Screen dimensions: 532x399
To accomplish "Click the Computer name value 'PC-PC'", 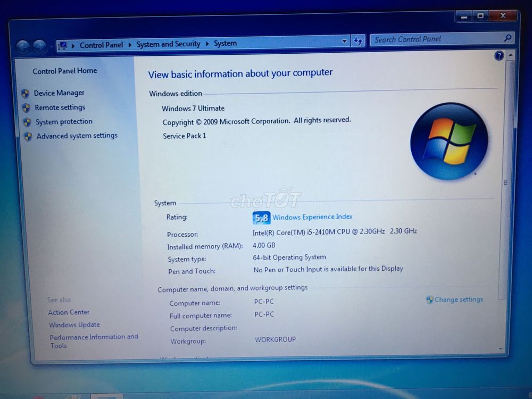I will point(264,302).
